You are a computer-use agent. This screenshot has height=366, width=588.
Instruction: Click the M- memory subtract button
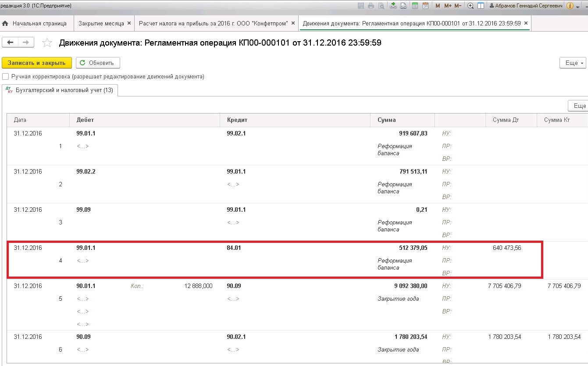coord(458,6)
